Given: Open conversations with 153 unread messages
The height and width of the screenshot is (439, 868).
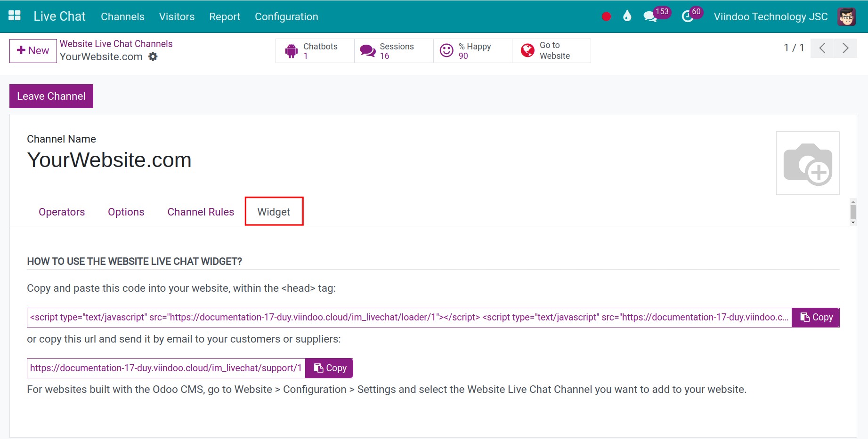Looking at the screenshot, I should coord(650,16).
